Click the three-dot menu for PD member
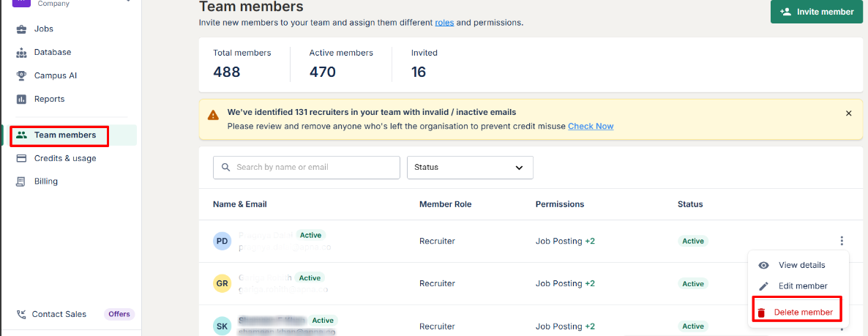The image size is (868, 336). tap(842, 241)
